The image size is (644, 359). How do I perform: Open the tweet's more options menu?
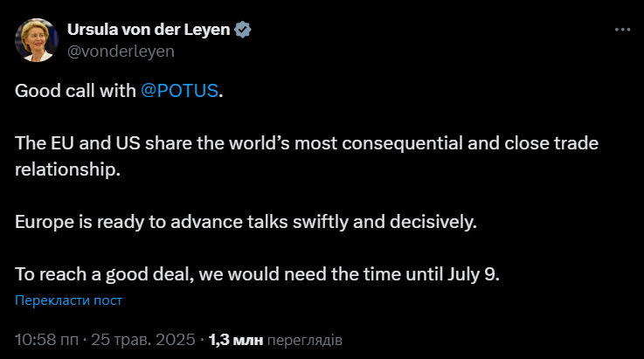(x=622, y=29)
